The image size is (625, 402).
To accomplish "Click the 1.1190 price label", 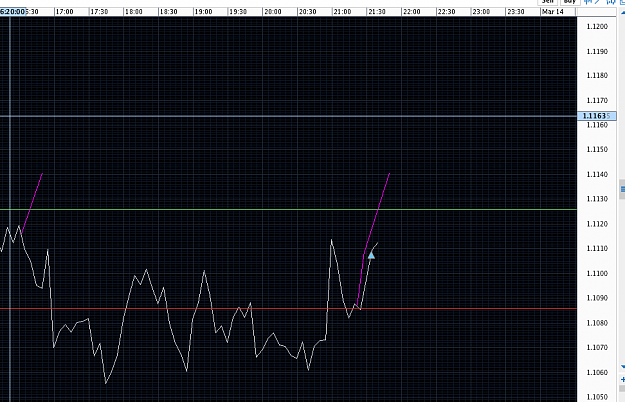I will (597, 51).
